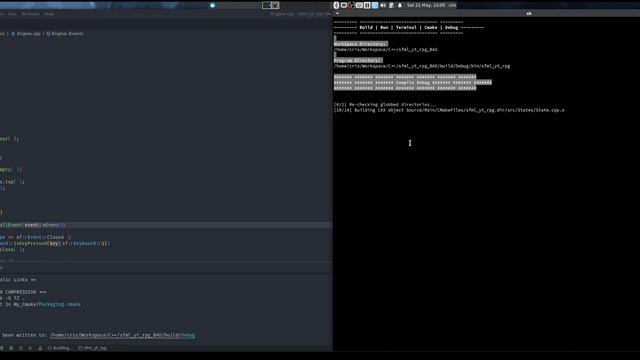Click the blue highlighted tray icon
This screenshot has height=360, width=640.
tap(375, 5)
